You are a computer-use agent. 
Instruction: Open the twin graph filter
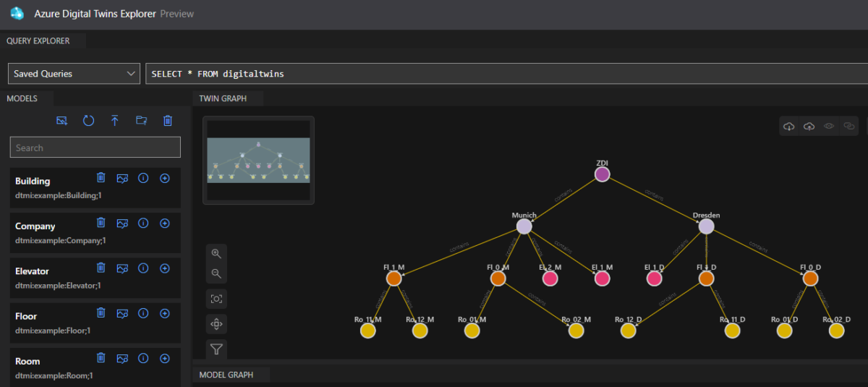[x=216, y=349]
